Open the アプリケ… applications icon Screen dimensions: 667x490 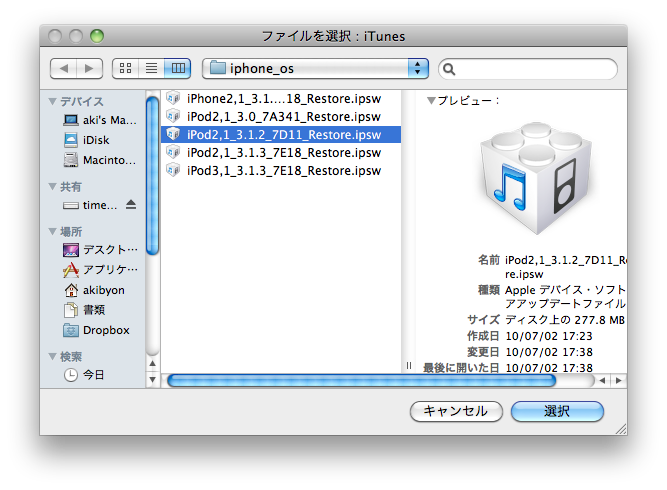point(71,270)
